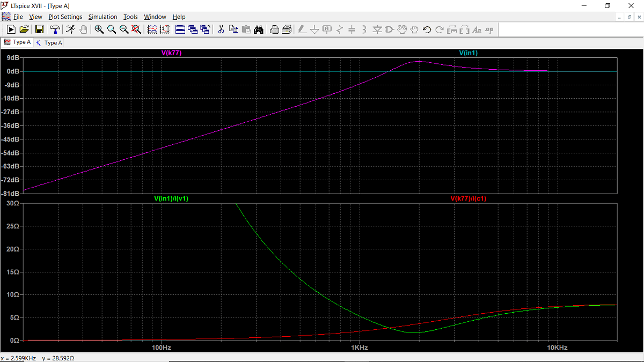Click the Place Resistor icon
Screen dimensions: 644x362
(x=339, y=29)
